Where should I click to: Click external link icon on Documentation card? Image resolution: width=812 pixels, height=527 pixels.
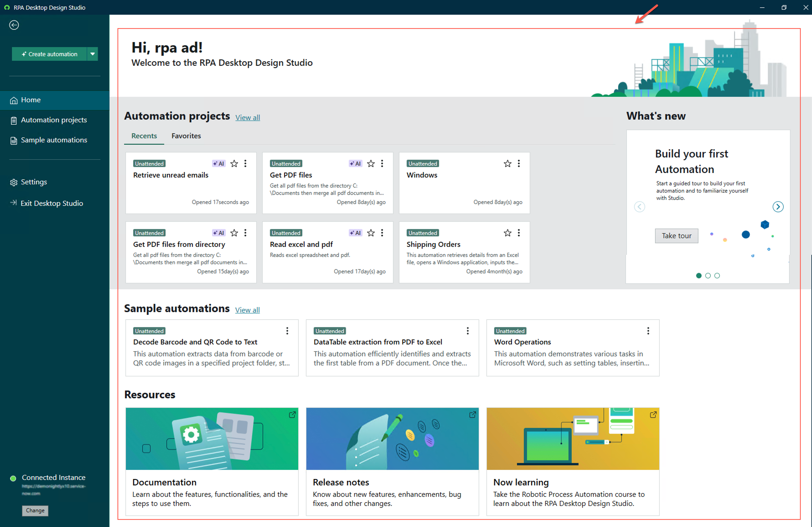click(x=292, y=415)
